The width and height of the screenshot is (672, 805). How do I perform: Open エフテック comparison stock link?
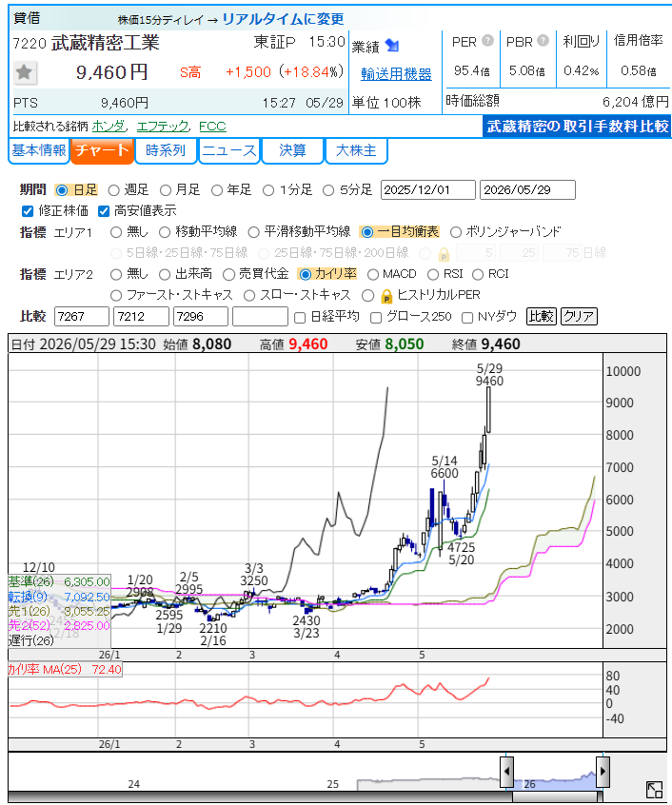click(x=164, y=127)
